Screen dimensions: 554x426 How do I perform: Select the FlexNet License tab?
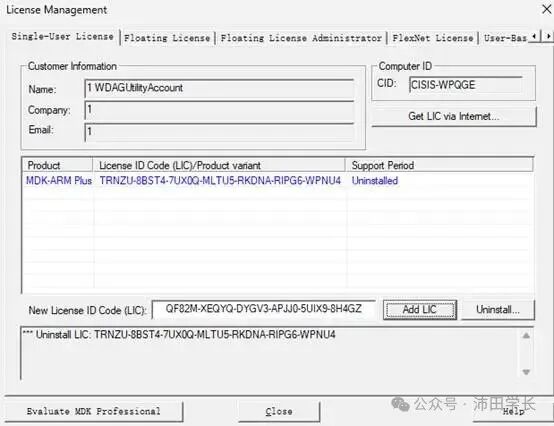(x=433, y=38)
